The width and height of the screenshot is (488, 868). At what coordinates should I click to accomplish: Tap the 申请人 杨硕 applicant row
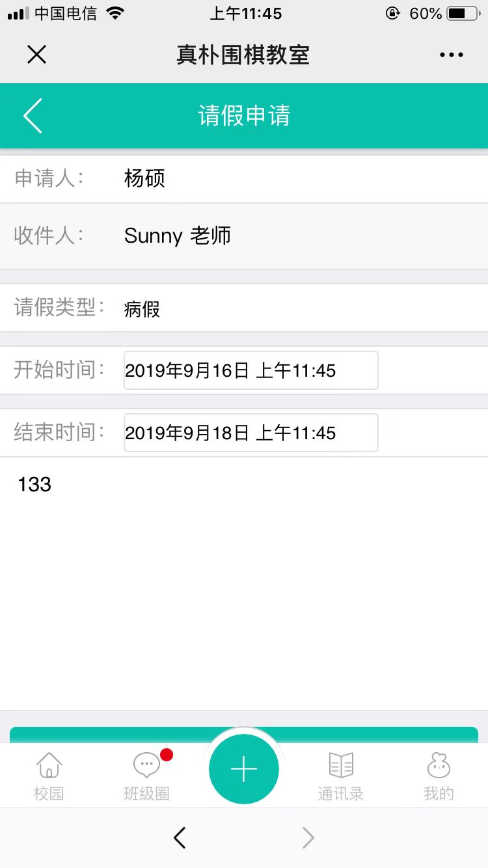coord(244,178)
